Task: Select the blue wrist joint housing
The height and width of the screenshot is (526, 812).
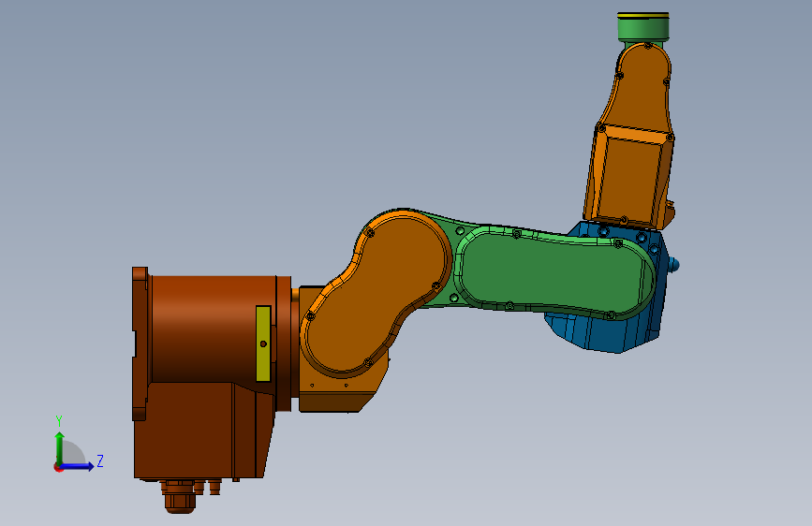Action: click(x=611, y=334)
